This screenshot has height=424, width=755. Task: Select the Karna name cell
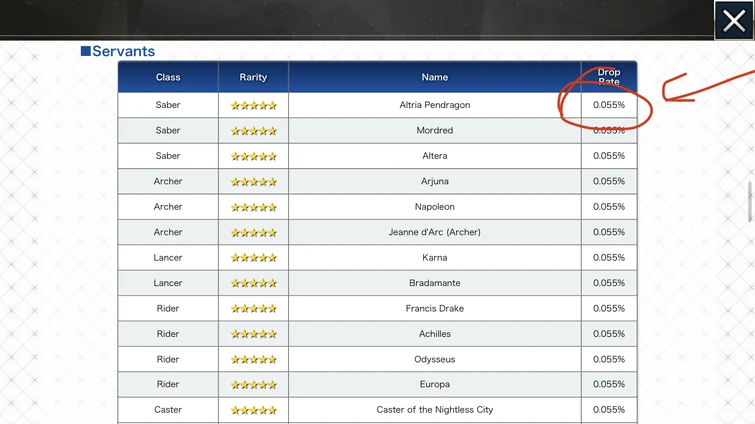point(435,257)
